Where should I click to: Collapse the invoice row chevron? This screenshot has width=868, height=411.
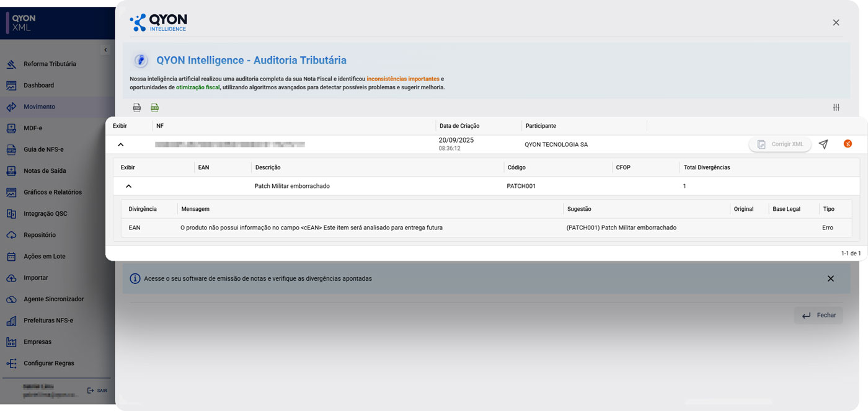click(x=121, y=144)
